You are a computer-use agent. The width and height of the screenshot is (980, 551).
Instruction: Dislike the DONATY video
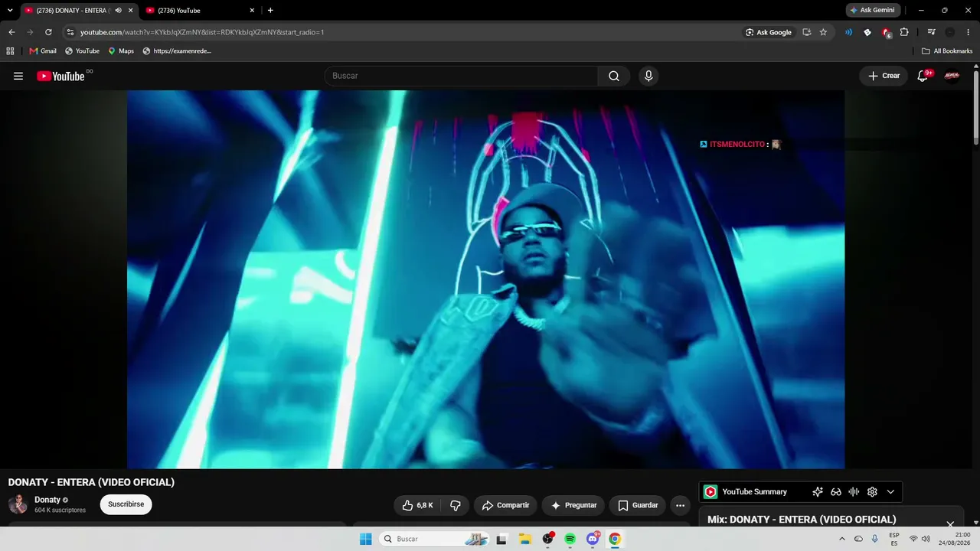[456, 505]
